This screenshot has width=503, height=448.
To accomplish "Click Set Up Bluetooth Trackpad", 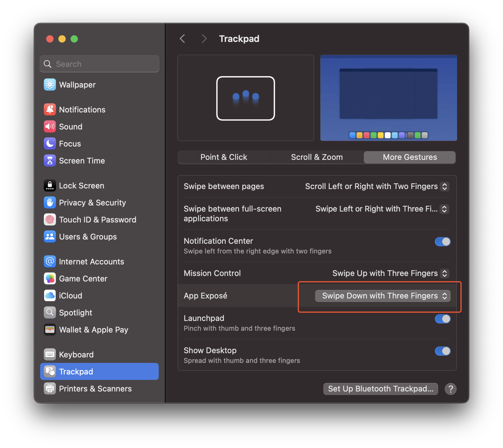I will point(380,389).
